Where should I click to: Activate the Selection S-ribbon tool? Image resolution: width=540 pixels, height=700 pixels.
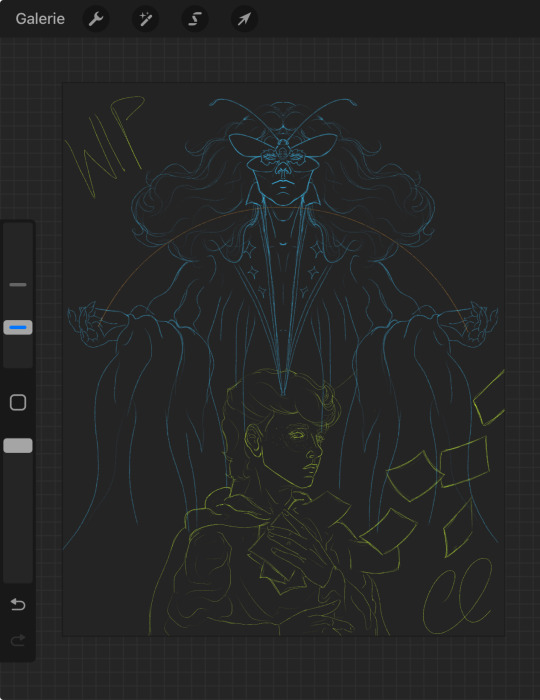click(x=195, y=19)
